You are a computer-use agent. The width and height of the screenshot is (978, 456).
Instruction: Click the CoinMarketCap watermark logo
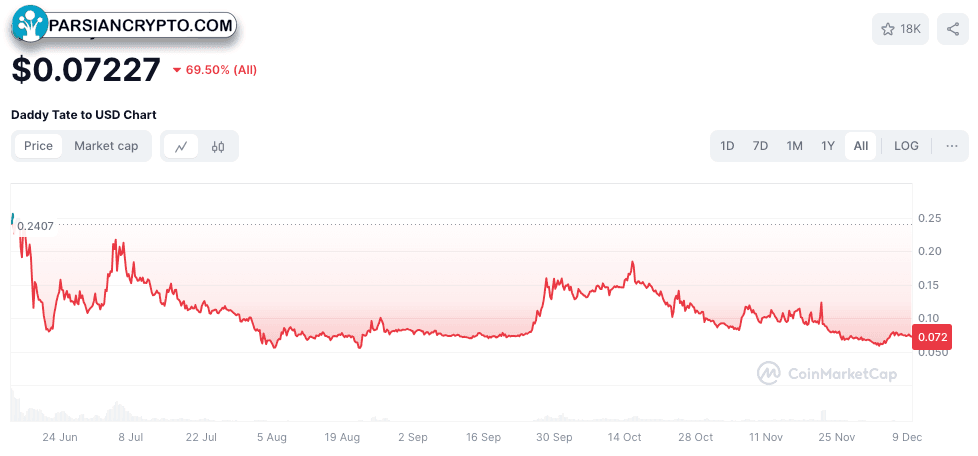pyautogui.click(x=827, y=373)
